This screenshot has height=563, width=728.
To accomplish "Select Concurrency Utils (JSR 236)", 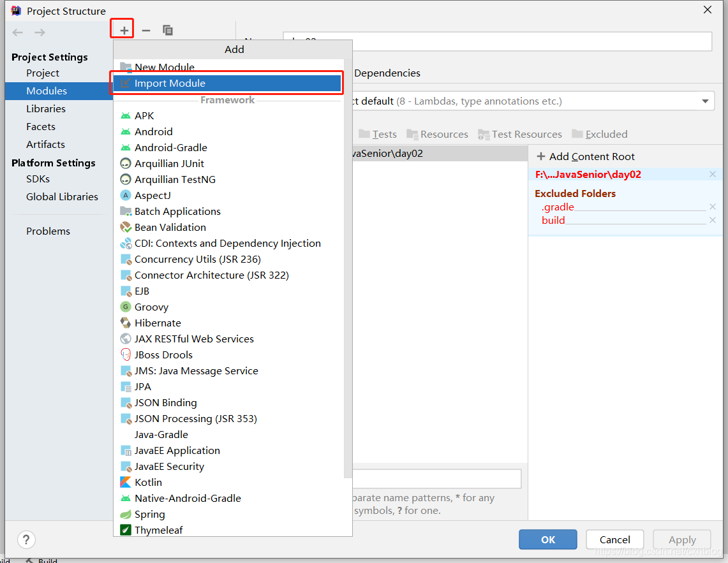I will pyautogui.click(x=228, y=259).
